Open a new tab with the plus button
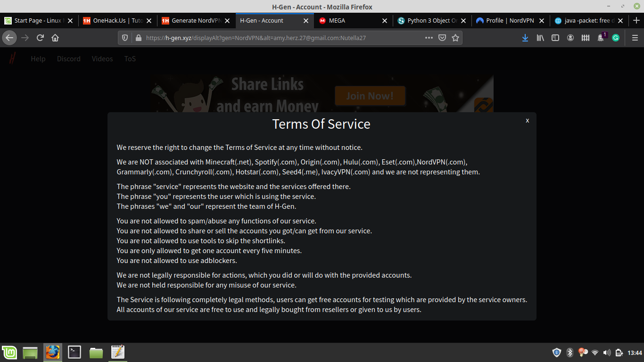This screenshot has width=644, height=362. click(636, 20)
